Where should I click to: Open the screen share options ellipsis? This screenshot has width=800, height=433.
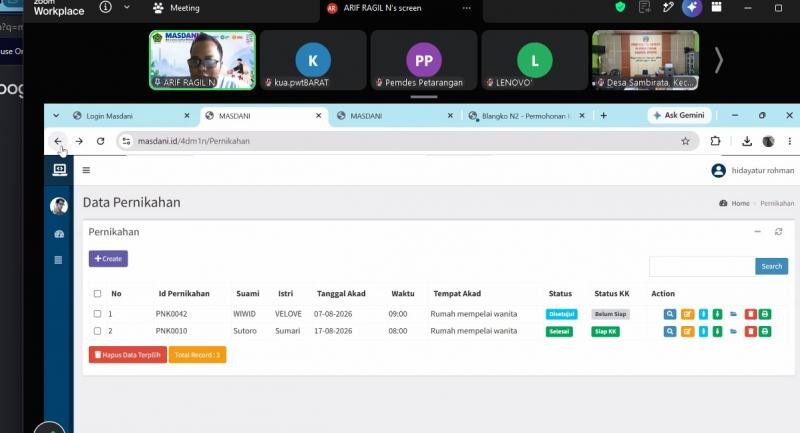tap(466, 8)
